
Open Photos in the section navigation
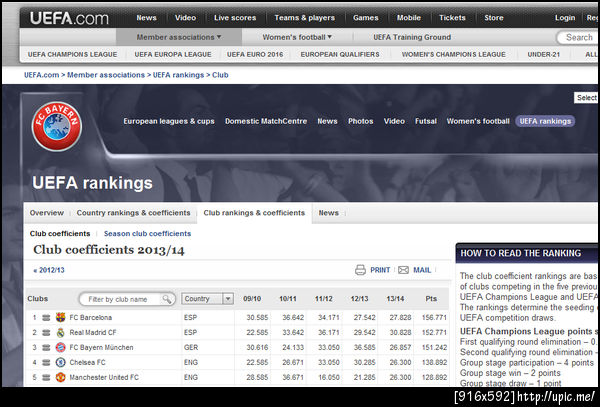(x=360, y=121)
